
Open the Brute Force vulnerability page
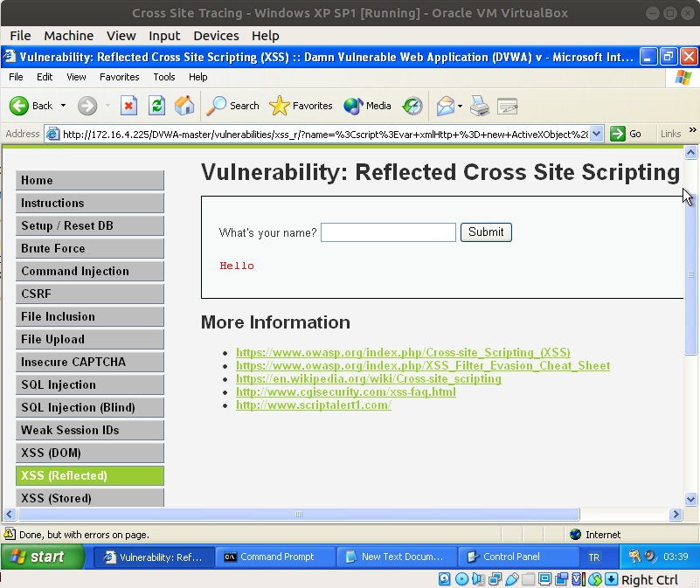point(90,248)
